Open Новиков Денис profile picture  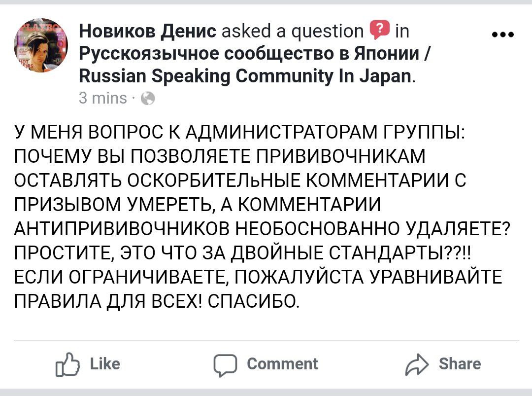[x=41, y=48]
